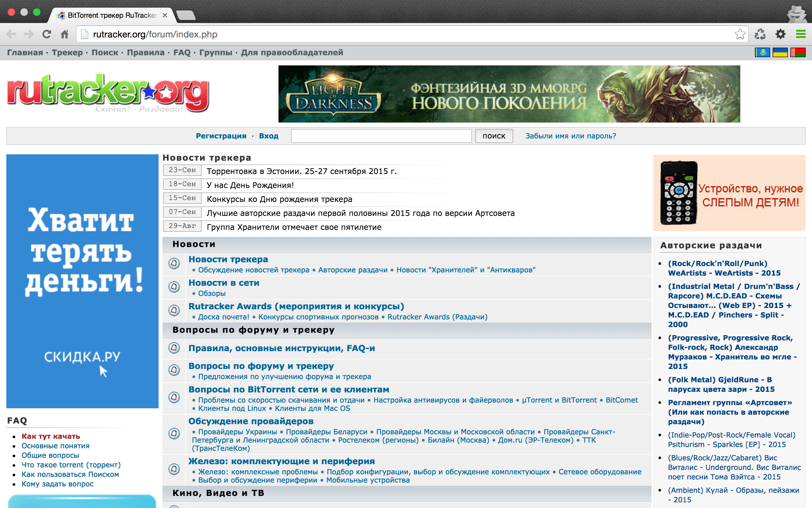Click the browser forward arrow
The height and width of the screenshot is (508, 812).
(x=29, y=34)
